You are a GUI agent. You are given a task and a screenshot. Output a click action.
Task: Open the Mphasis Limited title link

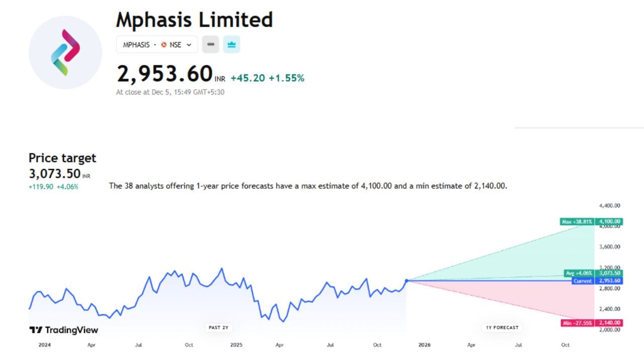(194, 20)
